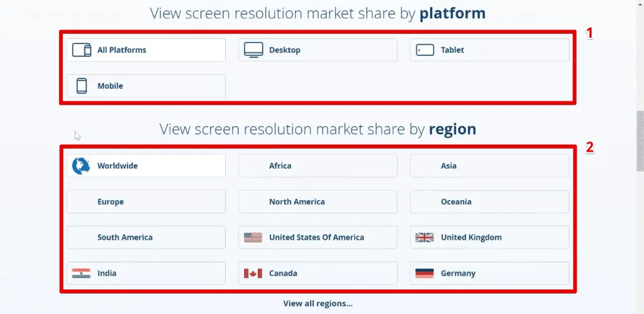Select the All Platforms option
The width and height of the screenshot is (644, 314).
pyautogui.click(x=146, y=50)
